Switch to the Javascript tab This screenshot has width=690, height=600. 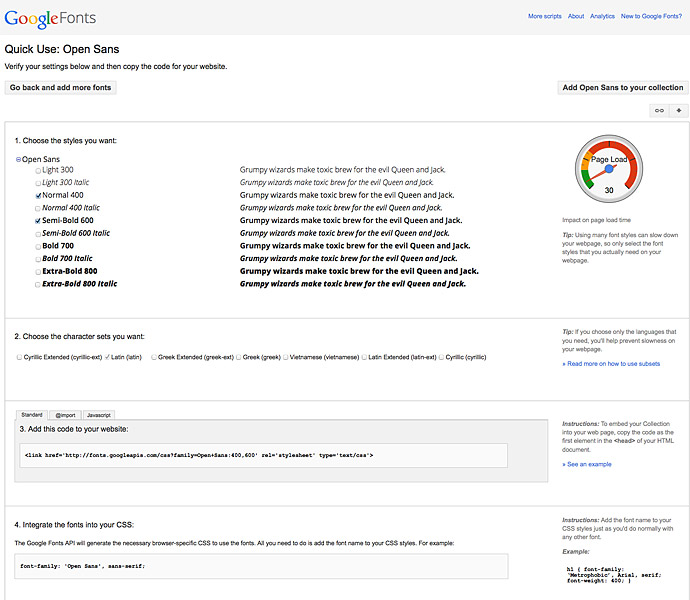click(x=99, y=415)
